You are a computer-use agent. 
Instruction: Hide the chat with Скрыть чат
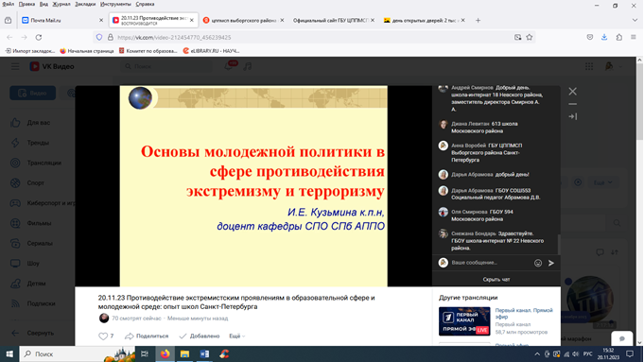496,279
